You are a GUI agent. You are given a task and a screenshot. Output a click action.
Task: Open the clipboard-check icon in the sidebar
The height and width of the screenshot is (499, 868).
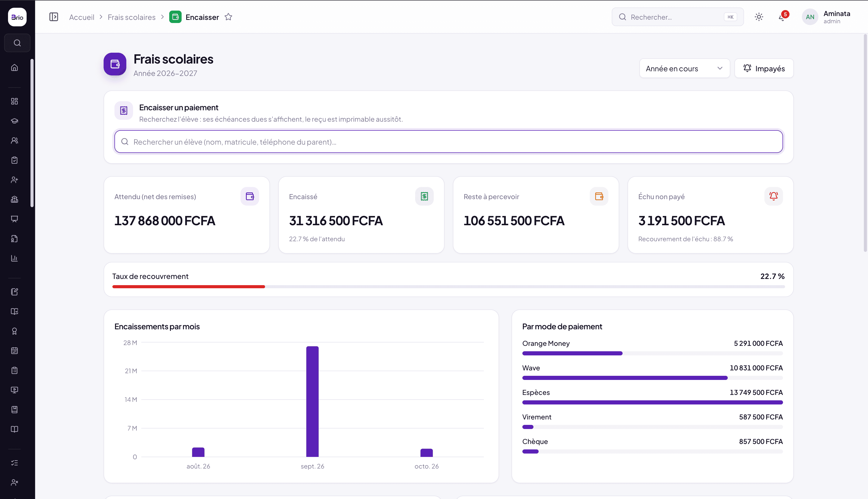pyautogui.click(x=14, y=160)
